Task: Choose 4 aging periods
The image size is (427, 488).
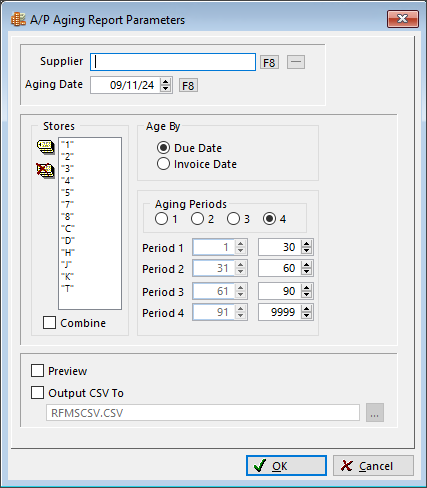Action: pos(269,219)
